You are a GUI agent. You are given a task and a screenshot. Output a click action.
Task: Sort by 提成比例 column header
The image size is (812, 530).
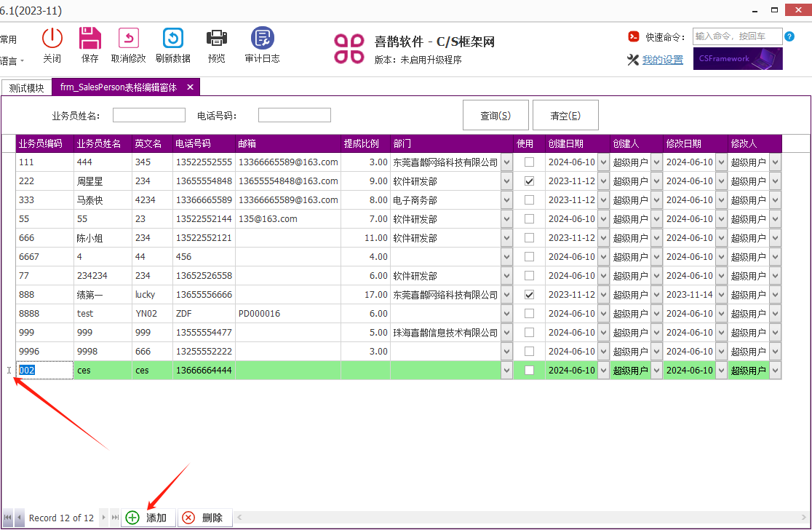point(365,143)
